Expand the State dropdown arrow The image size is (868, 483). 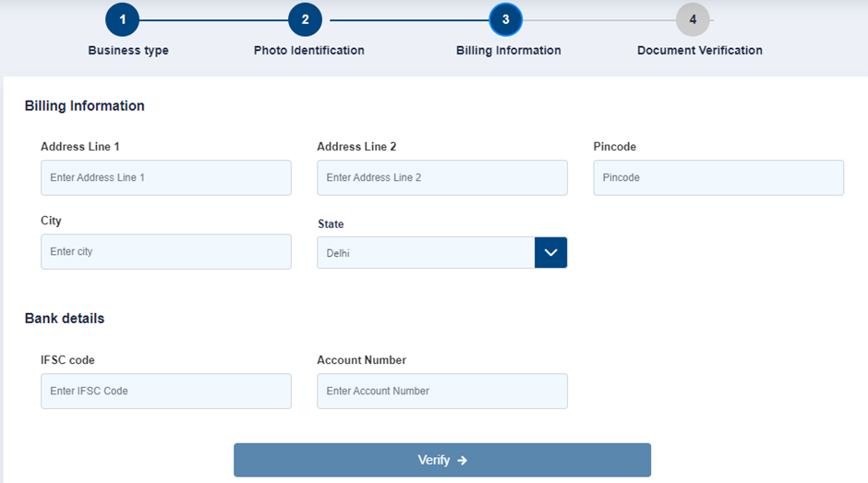(550, 252)
